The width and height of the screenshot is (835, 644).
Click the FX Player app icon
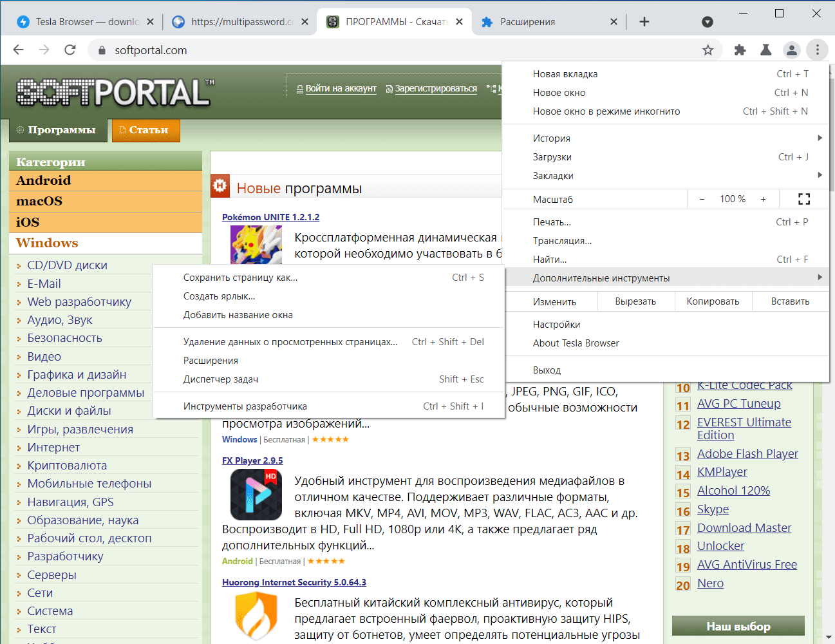coord(256,495)
